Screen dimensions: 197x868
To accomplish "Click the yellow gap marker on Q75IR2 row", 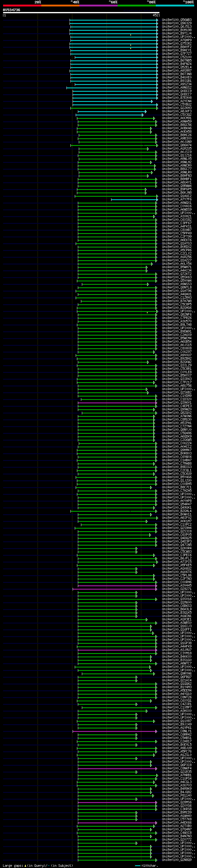I will [131, 45].
